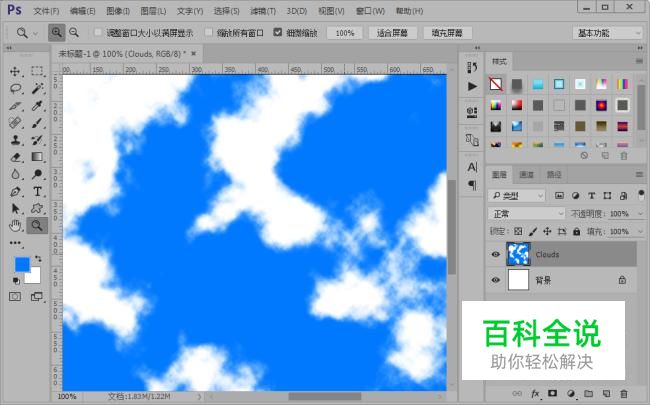Add a layer mask
Image resolution: width=650 pixels, height=405 pixels.
[552, 393]
